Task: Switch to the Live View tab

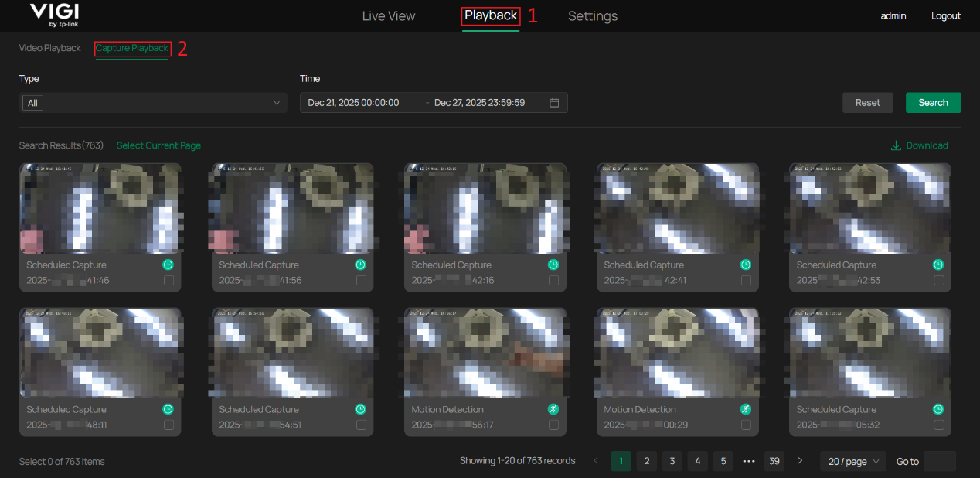Action: [x=389, y=16]
